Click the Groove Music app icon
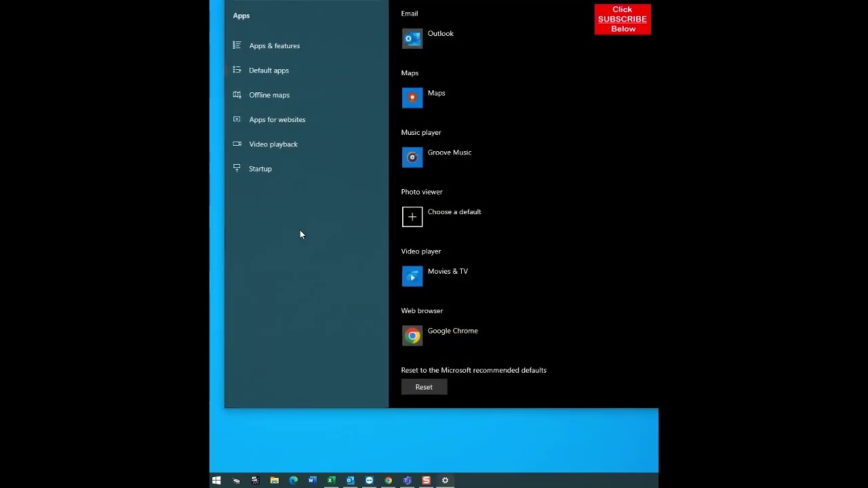This screenshot has width=868, height=488. 412,157
